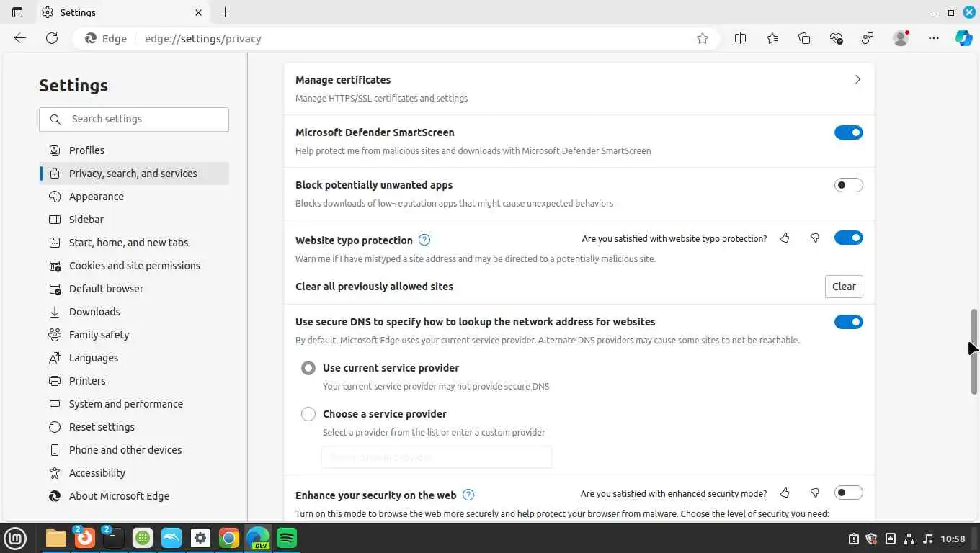
Task: Open Enhance your security help icon
Action: 468,495
